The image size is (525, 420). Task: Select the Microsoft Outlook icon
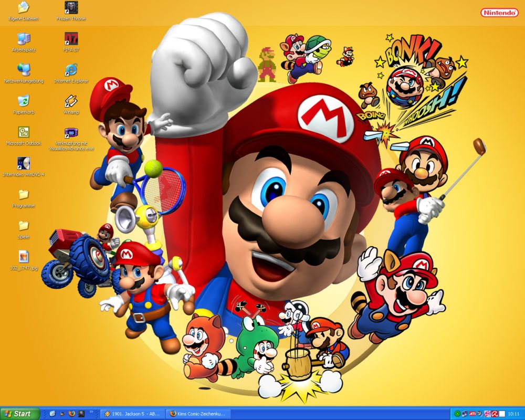coord(24,132)
